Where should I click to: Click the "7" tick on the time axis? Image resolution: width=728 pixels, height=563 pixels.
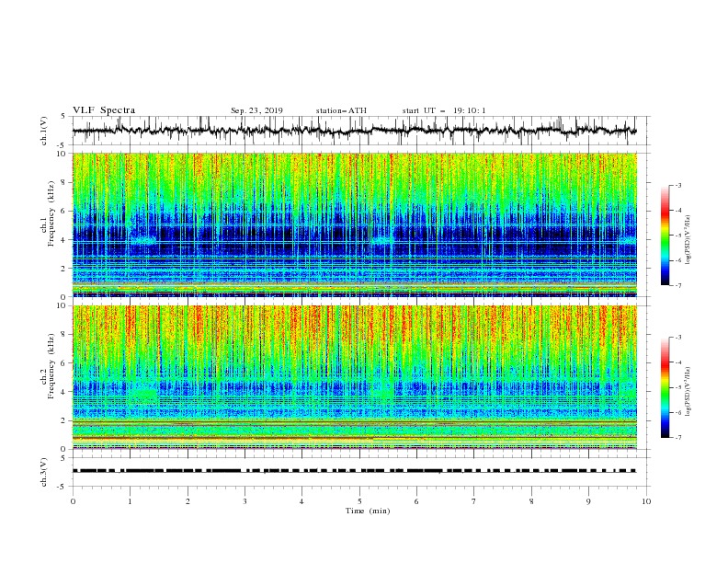coord(474,501)
